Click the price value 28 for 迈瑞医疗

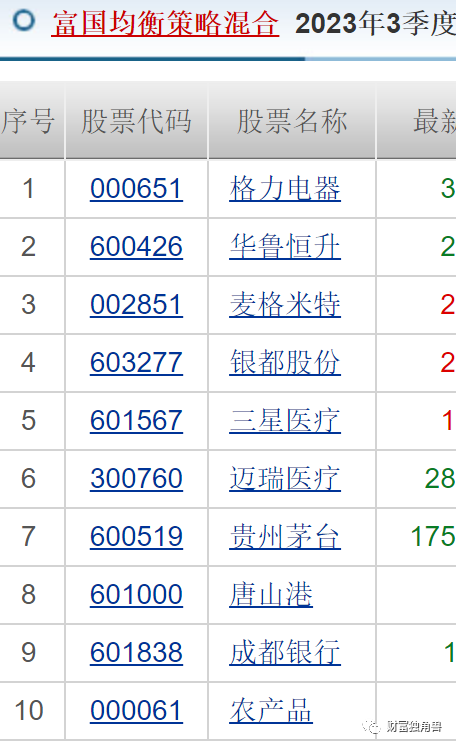click(x=440, y=478)
